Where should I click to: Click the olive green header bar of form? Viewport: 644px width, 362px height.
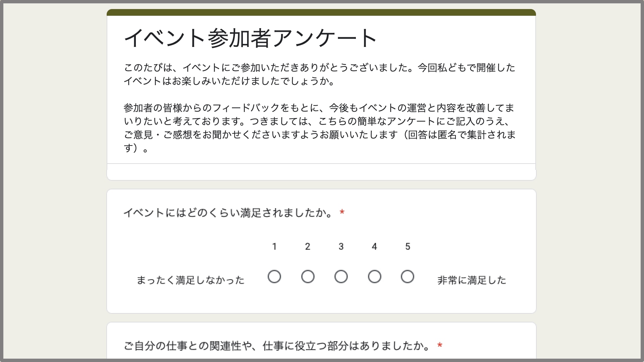coord(321,12)
